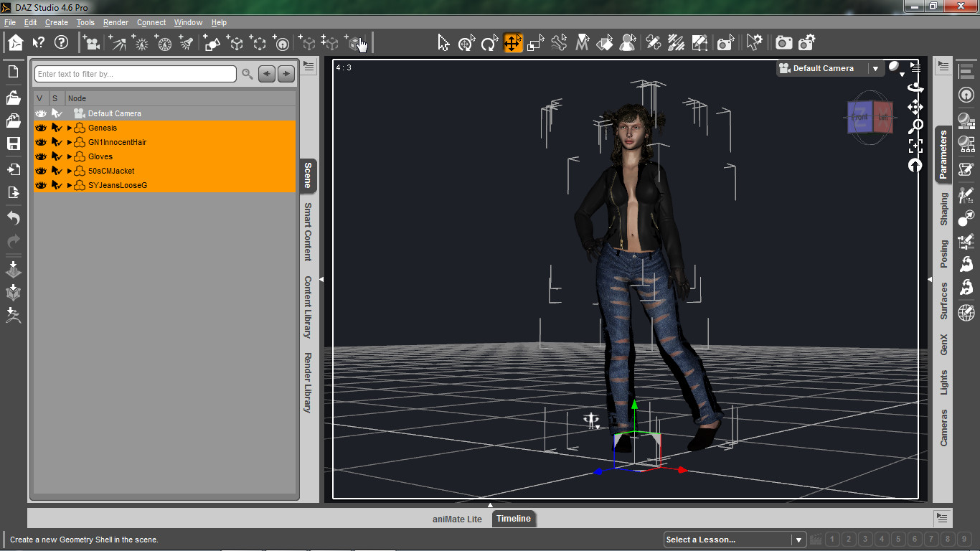Create a new camera from the toolbar
980x551 pixels.
tap(91, 43)
